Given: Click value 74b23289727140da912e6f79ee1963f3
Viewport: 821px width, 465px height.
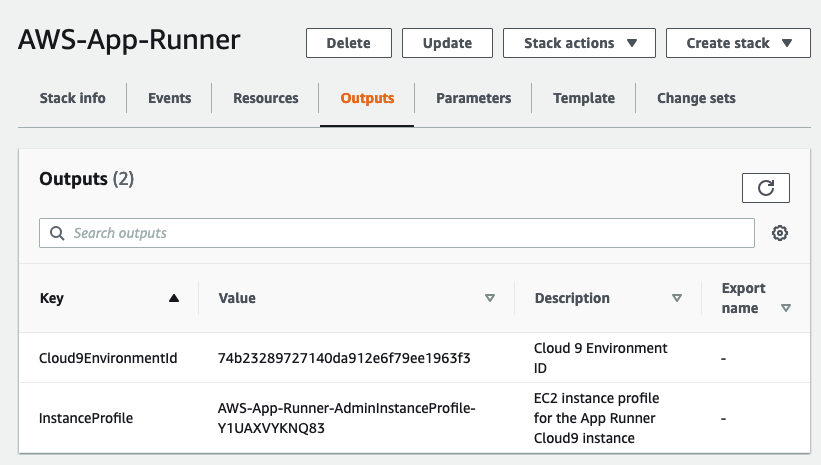Looking at the screenshot, I should 344,358.
